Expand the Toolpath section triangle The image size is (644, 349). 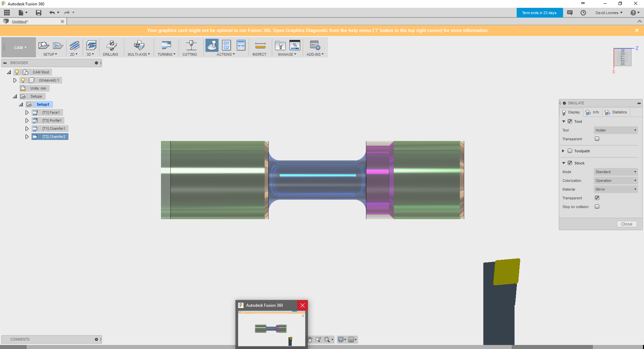point(563,151)
